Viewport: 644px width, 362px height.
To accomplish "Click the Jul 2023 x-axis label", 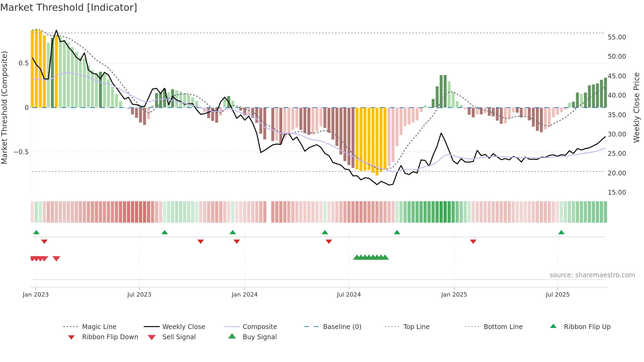I will 139,294.
